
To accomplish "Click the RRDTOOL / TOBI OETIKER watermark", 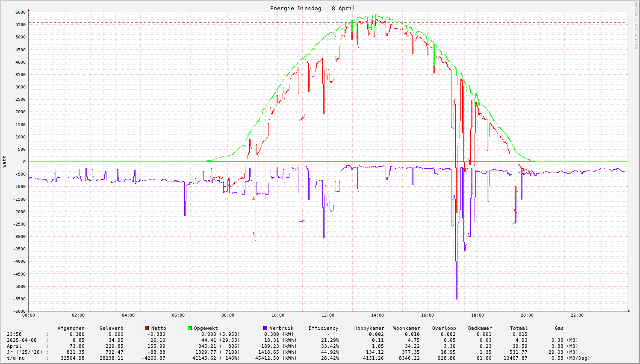I will [636, 25].
